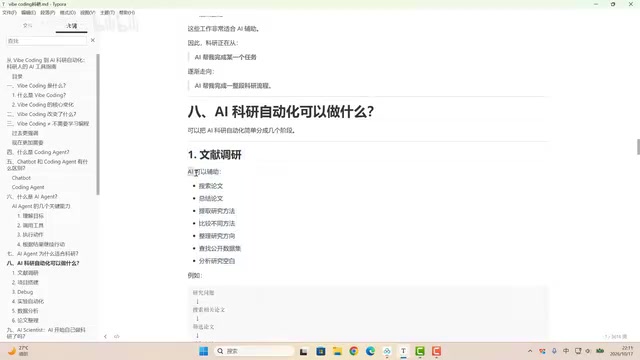
Task: Go to outline item 6. 论文整理
Action: (x=25, y=320)
